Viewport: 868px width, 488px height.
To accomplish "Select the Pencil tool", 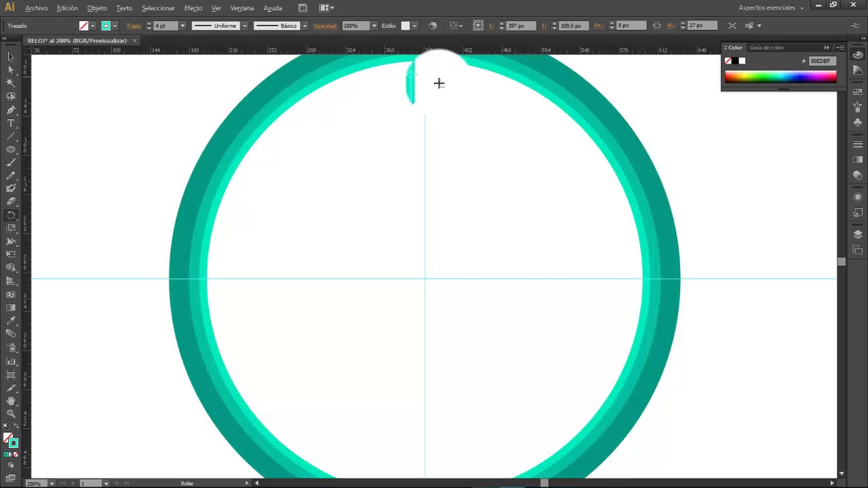I will click(11, 176).
